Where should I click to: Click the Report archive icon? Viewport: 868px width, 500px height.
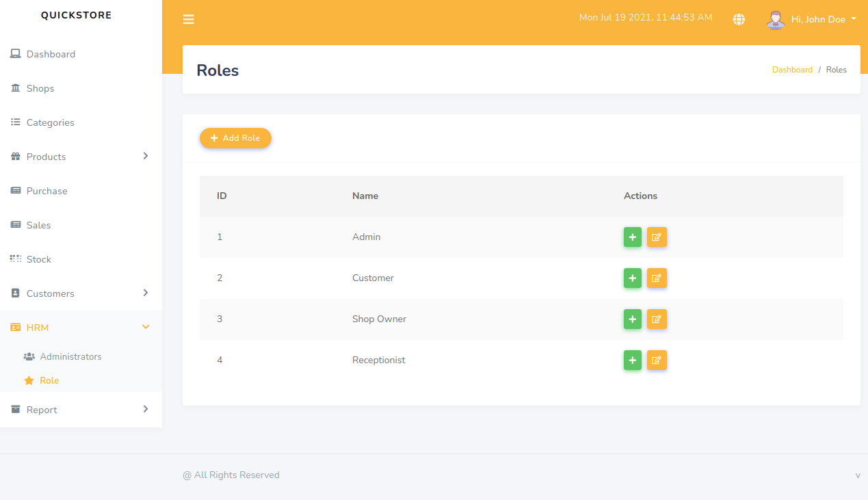pos(16,410)
